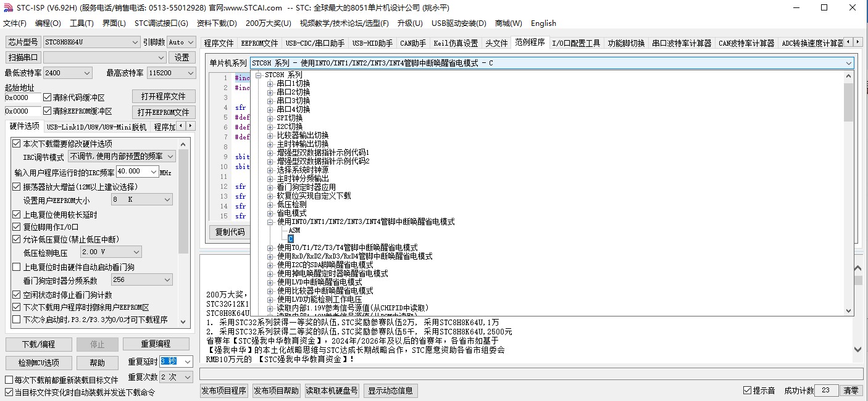This screenshot has height=401, width=868.
Task: Toggle 复位脚用作I/O口 checkbox
Action: point(17,226)
